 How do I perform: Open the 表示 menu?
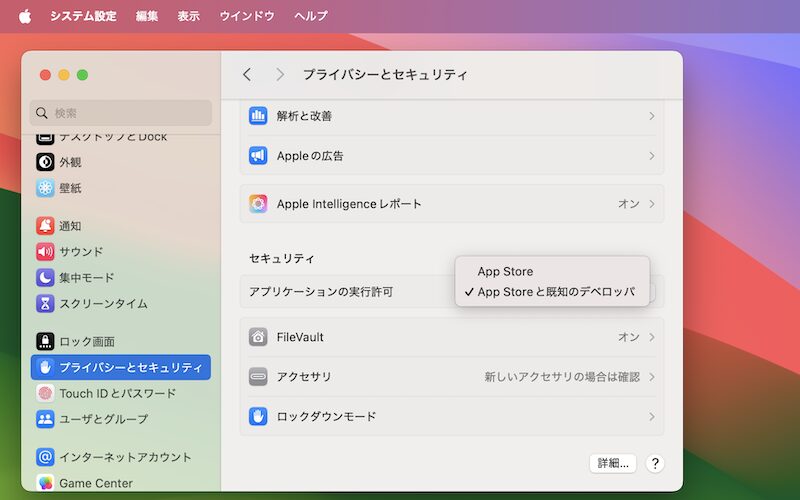point(188,16)
